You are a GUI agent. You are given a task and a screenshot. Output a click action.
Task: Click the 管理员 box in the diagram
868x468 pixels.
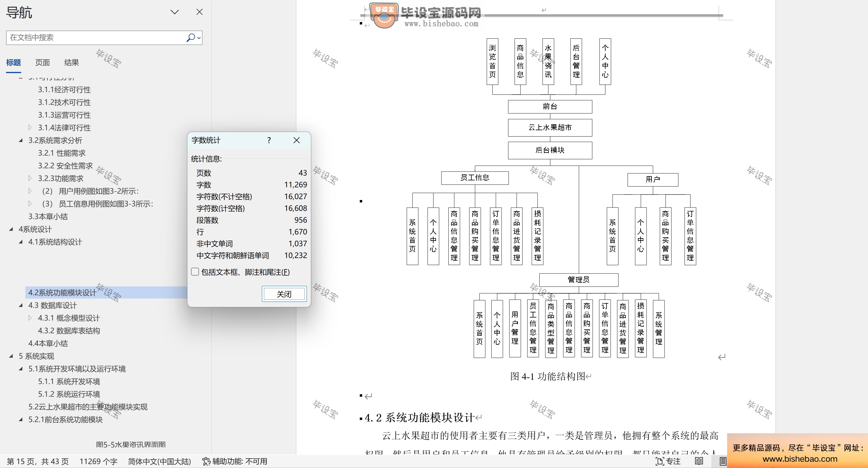pos(579,280)
